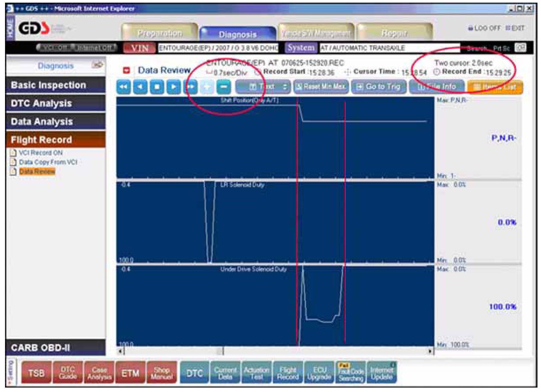This screenshot has height=392, width=541.
Task: Click the red Data Review collapse icon
Action: coord(126,70)
